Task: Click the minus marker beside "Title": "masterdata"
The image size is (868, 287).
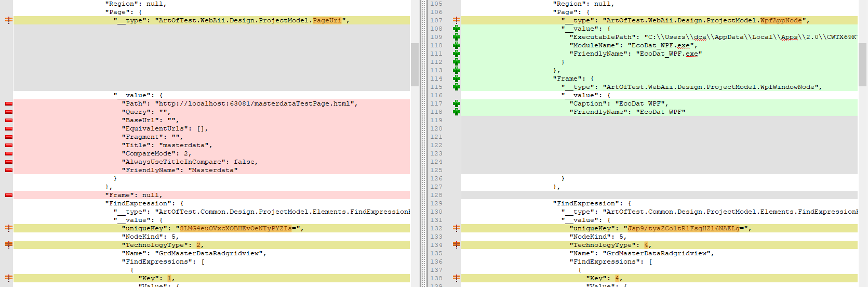Action: pyautogui.click(x=9, y=145)
